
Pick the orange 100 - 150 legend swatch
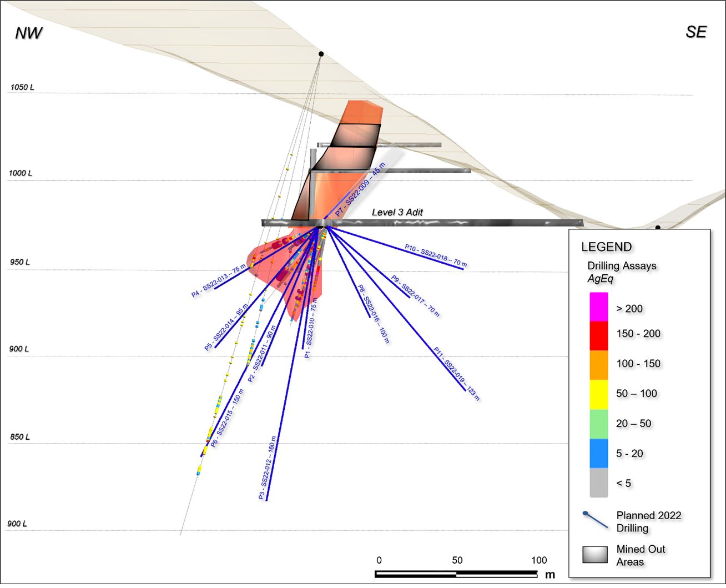[x=599, y=365]
